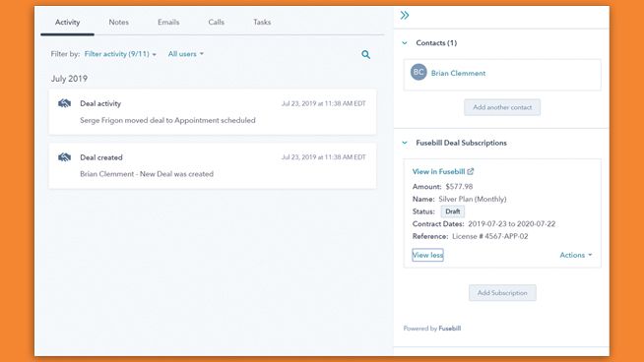Click Add another contact button
This screenshot has height=362, width=644.
click(x=502, y=107)
